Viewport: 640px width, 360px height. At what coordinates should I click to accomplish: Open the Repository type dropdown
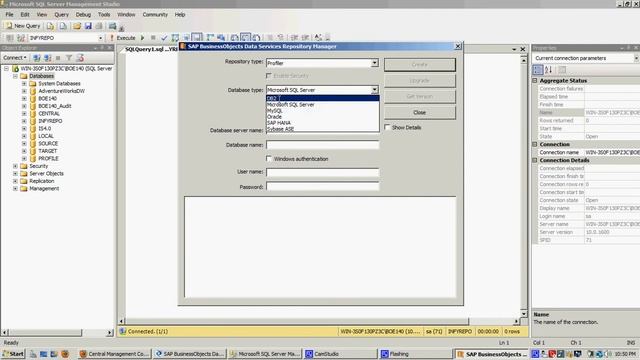(374, 63)
